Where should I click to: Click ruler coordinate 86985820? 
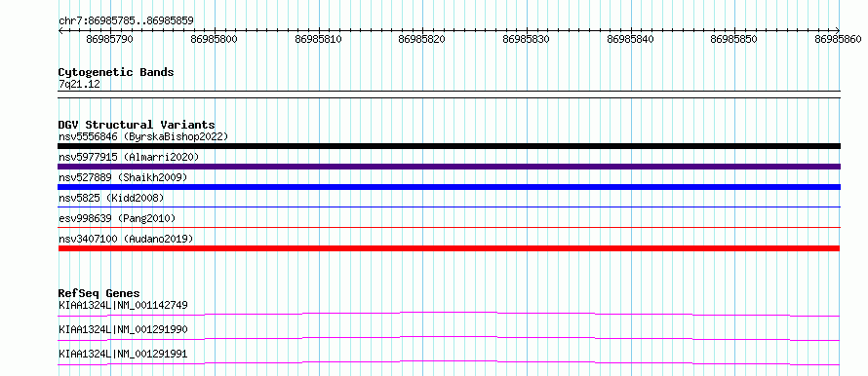coord(422,39)
